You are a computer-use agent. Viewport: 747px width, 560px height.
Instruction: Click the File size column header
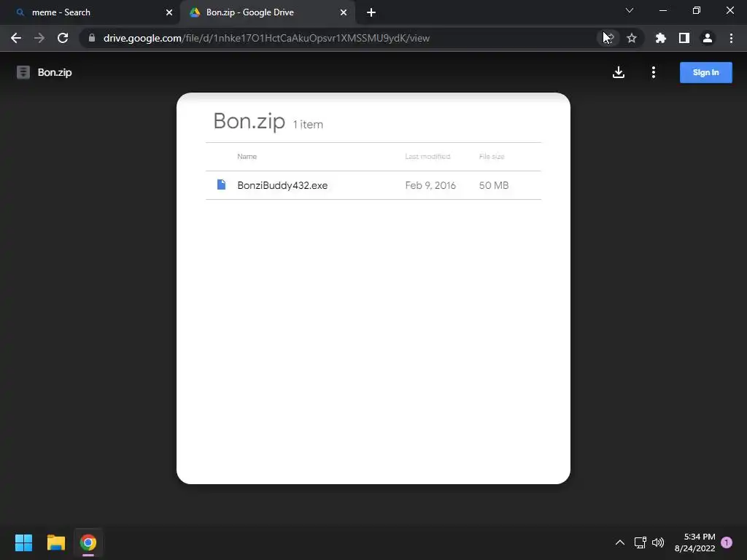[x=492, y=156]
